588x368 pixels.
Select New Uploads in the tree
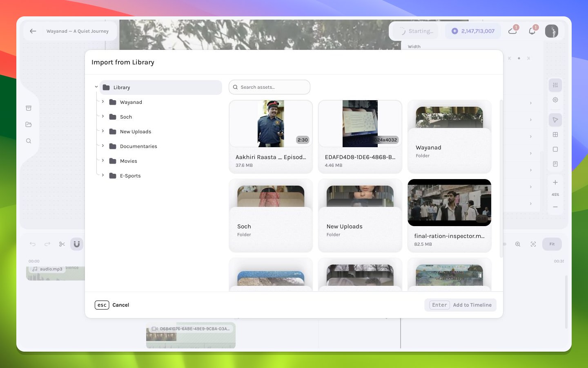point(164,132)
